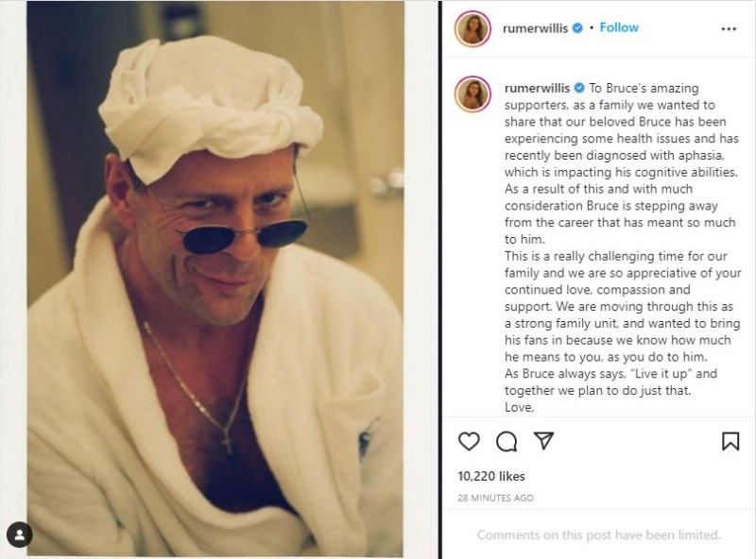Screen dimensions: 756x559
Task: Click the caption line mentioning "Live it up"
Action: tap(610, 374)
